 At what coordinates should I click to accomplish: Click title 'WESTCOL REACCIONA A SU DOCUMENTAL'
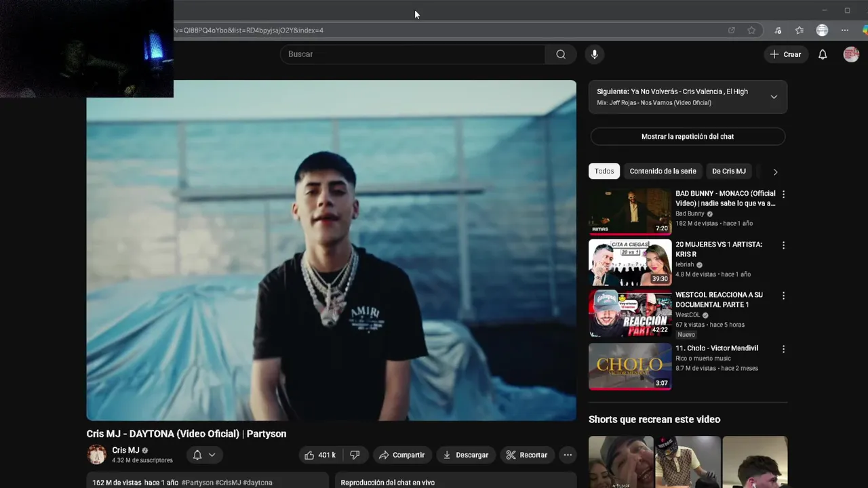point(719,300)
